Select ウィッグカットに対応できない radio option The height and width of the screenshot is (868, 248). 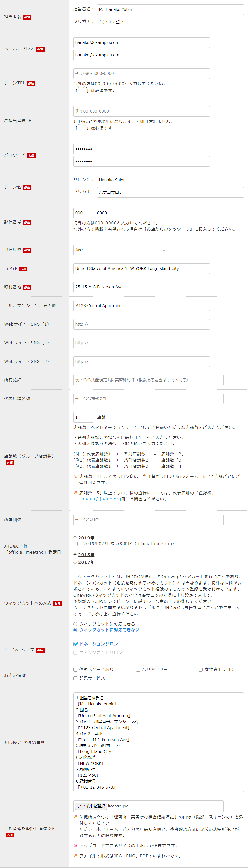pos(75,630)
